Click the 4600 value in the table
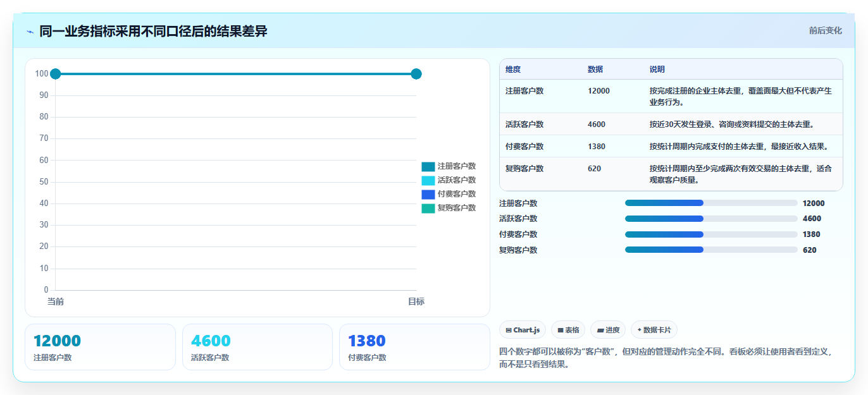868x395 pixels. coord(597,125)
